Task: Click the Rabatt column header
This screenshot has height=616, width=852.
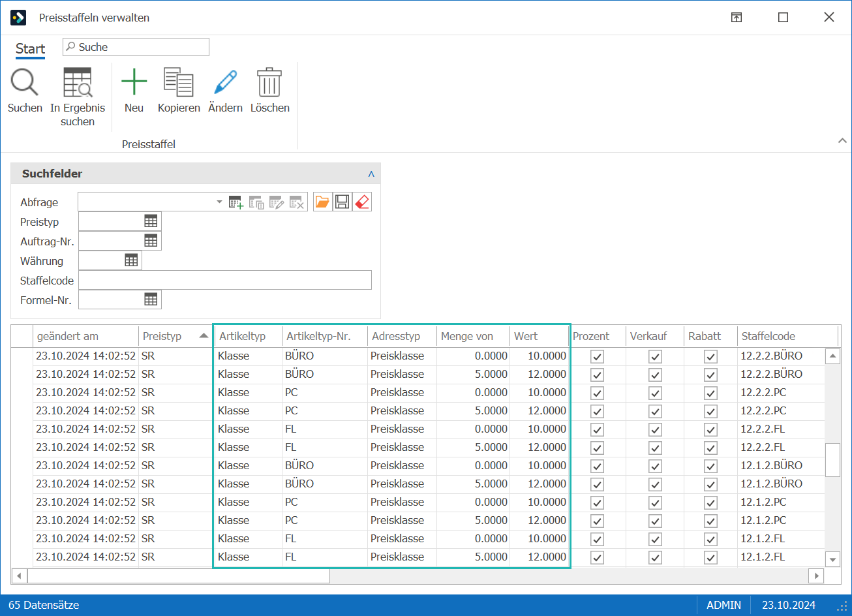Action: click(x=711, y=336)
